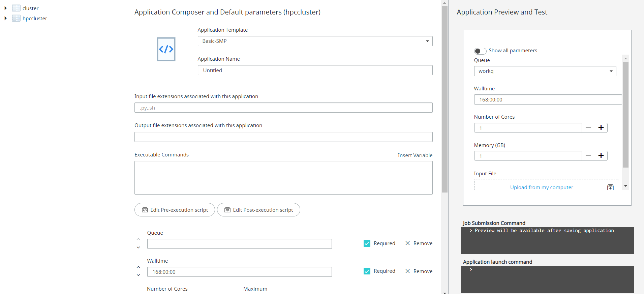Increase Memory (GB) with plus icon
Screen dimensions: 644x294
pos(601,155)
